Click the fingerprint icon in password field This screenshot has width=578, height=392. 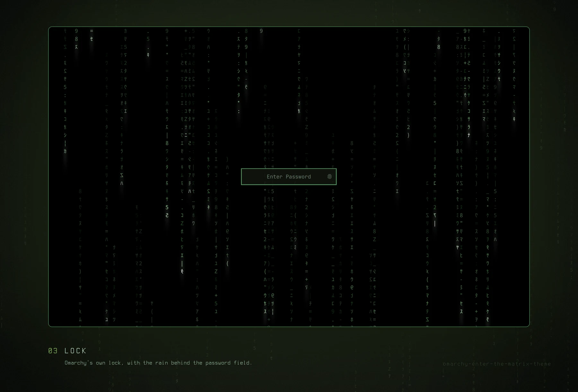point(329,177)
